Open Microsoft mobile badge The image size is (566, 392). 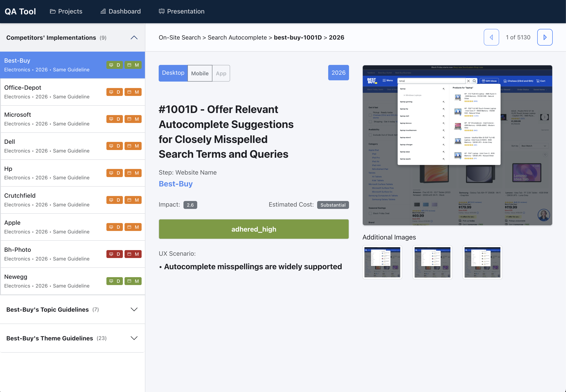133,119
